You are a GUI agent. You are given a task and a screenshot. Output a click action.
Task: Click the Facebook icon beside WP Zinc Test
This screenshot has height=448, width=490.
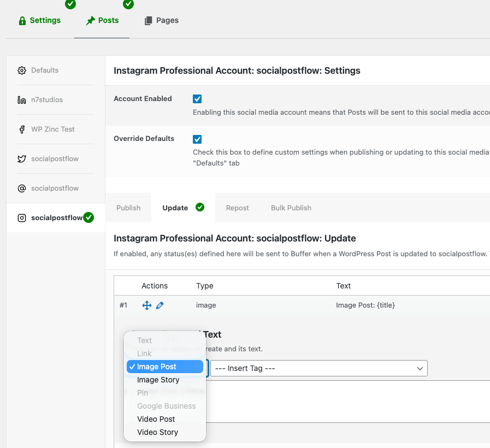[22, 129]
